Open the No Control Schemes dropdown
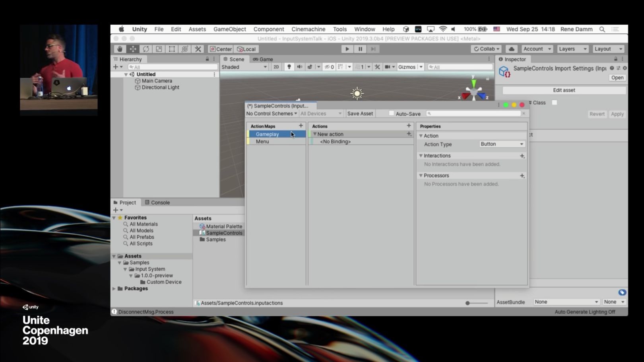The width and height of the screenshot is (644, 362). point(272,113)
